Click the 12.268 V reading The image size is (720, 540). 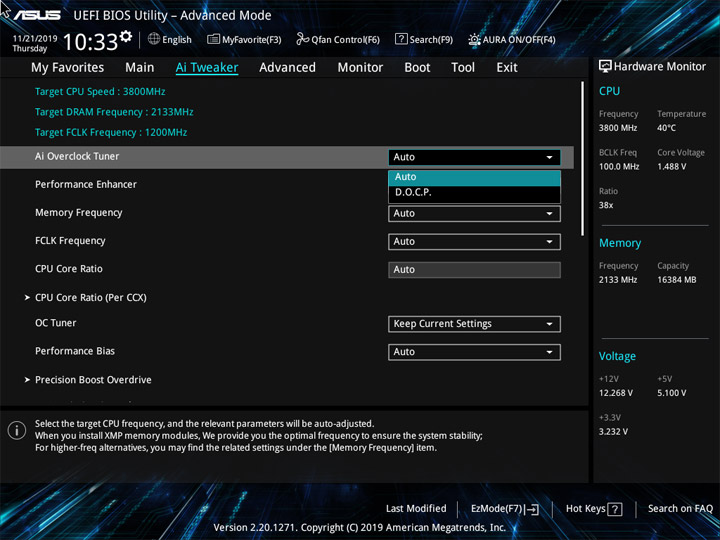click(x=616, y=394)
